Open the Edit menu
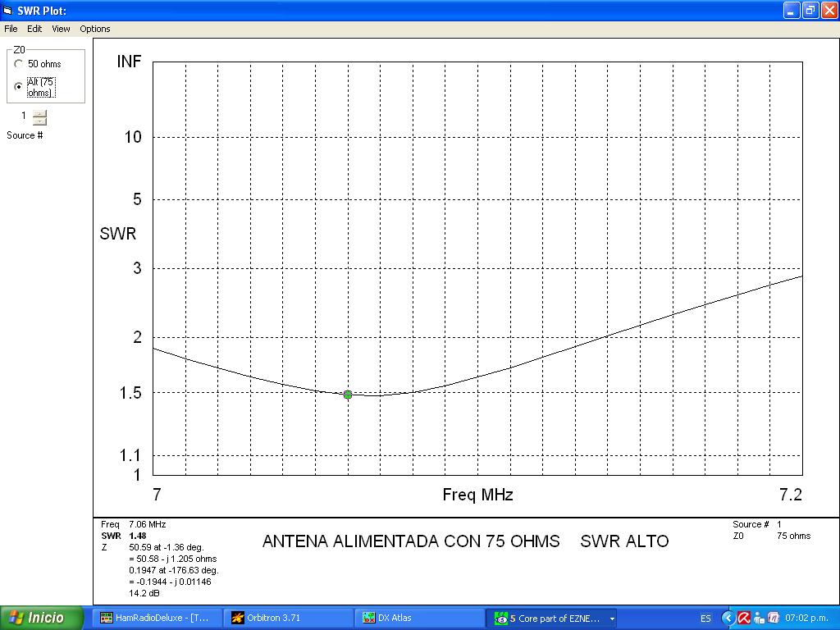Image resolution: width=840 pixels, height=630 pixels. click(x=34, y=29)
